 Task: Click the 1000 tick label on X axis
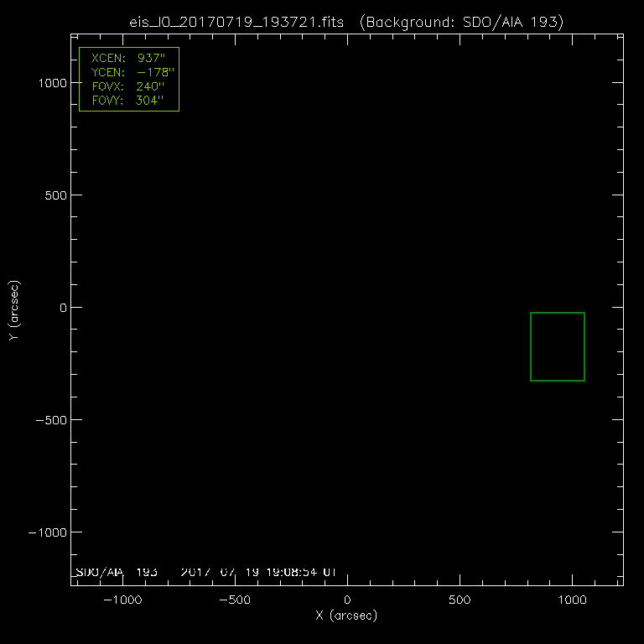click(x=572, y=600)
